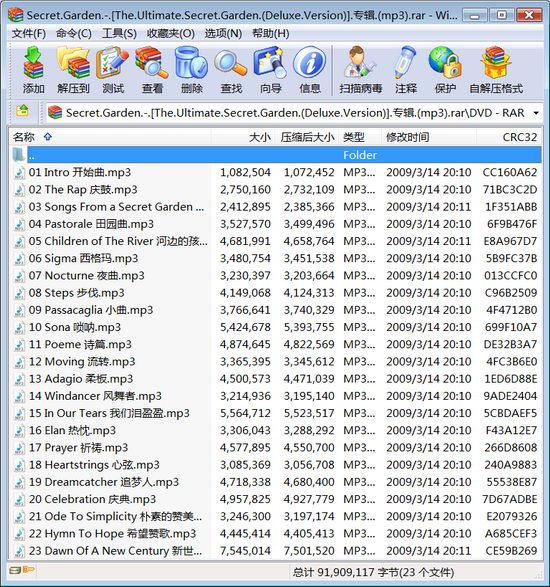Click the packed size value 5,523,517

point(309,414)
